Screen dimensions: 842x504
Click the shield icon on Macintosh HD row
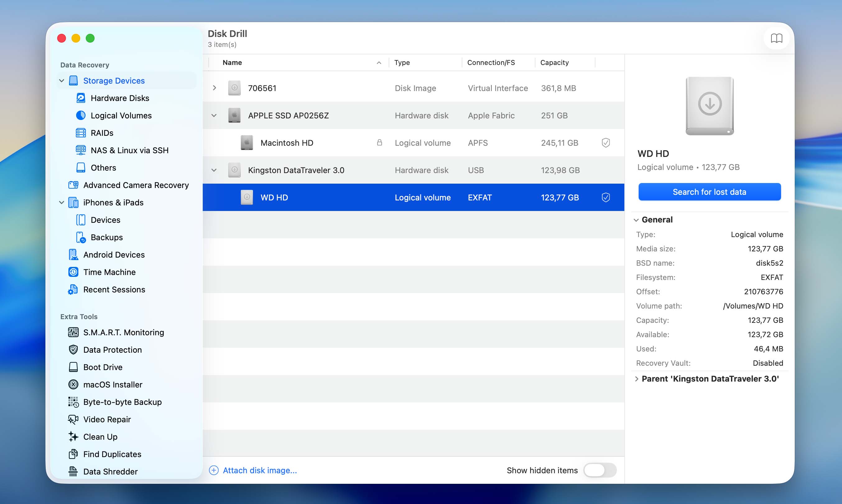[x=605, y=143]
